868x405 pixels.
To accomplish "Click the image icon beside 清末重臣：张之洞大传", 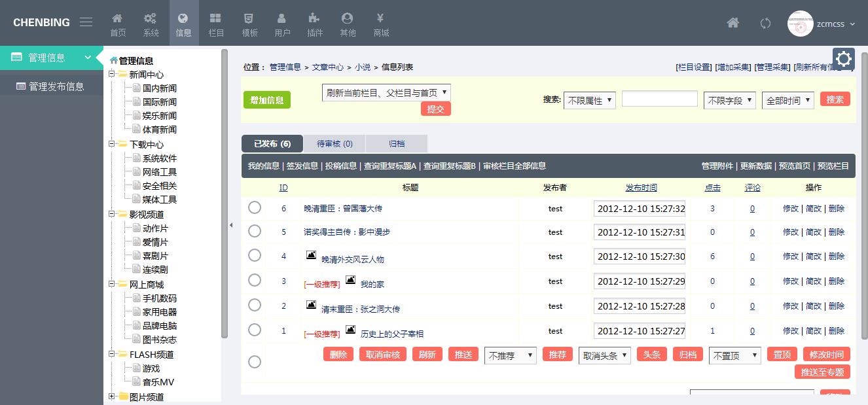I will 312,305.
